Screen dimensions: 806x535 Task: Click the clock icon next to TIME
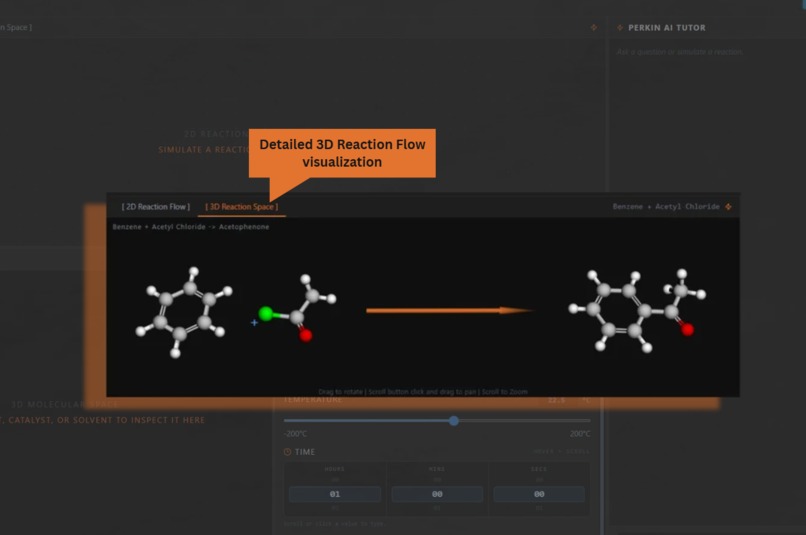[x=287, y=452]
